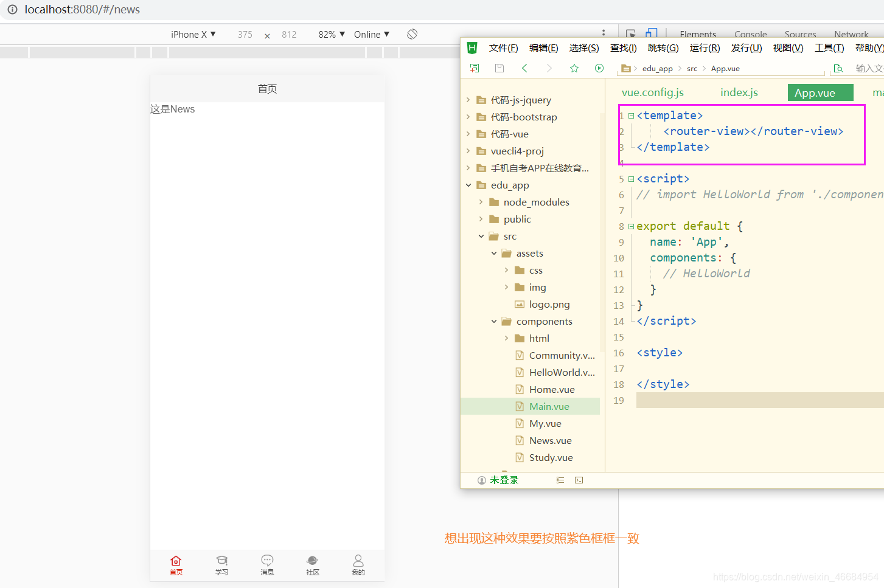Click the new file toolbar icon
The width and height of the screenshot is (884, 588).
pyautogui.click(x=475, y=68)
